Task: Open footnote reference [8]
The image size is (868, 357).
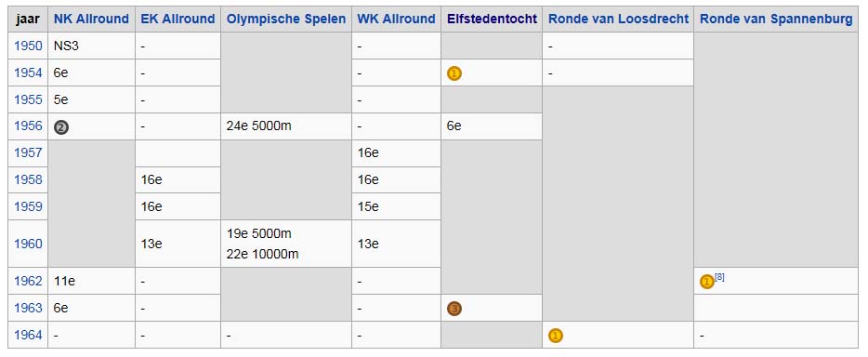Action: 719,276
